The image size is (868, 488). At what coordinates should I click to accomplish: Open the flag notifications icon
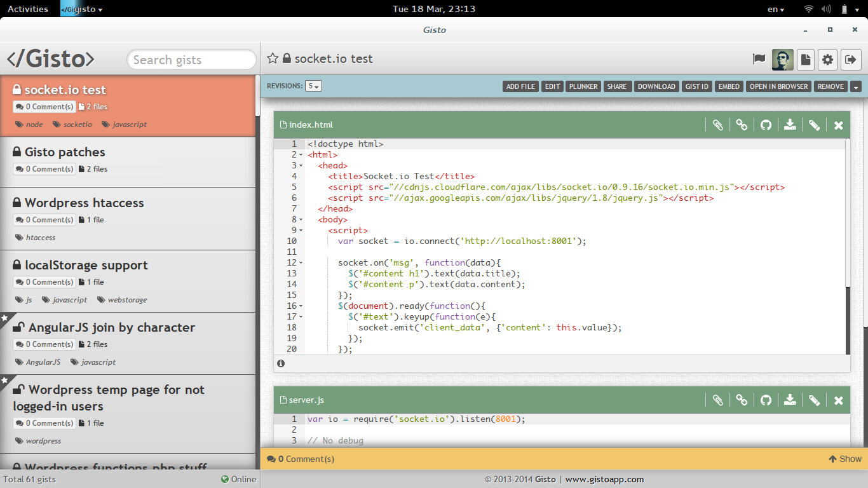(x=759, y=59)
